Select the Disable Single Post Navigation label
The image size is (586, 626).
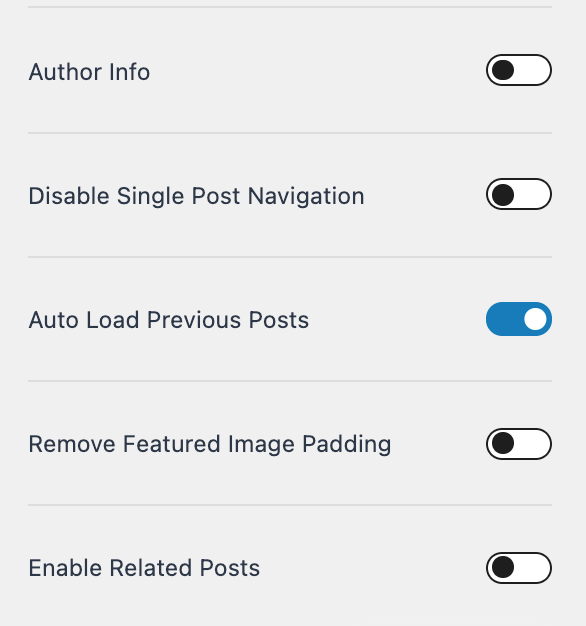pyautogui.click(x=196, y=196)
